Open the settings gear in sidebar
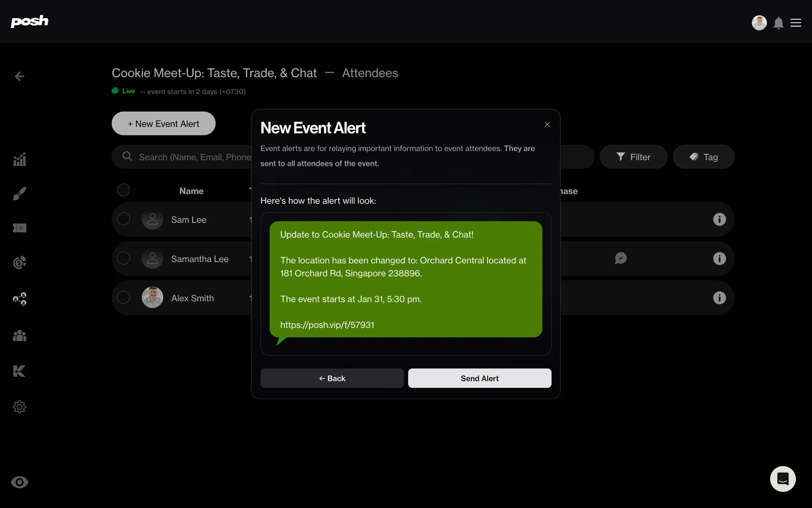The image size is (812, 508). click(19, 407)
